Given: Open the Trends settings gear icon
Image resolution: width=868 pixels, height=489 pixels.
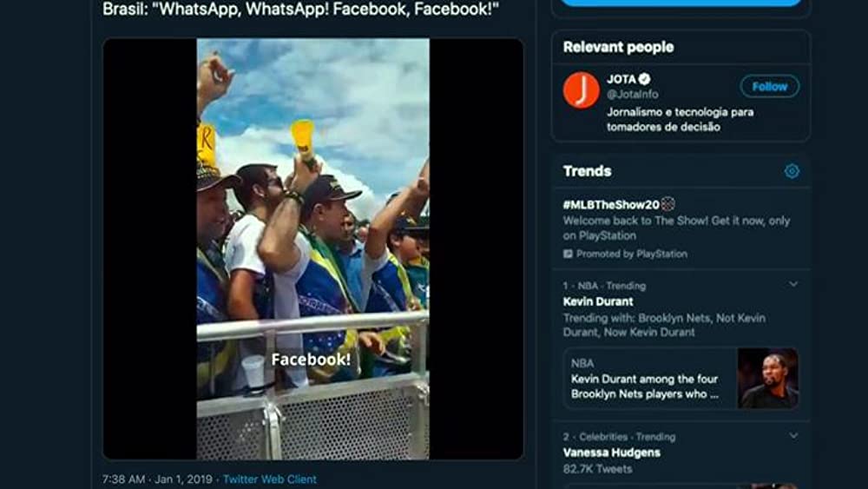Looking at the screenshot, I should (792, 171).
